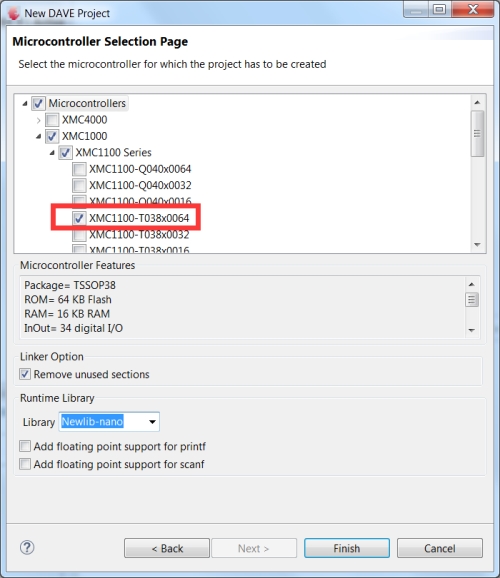Uncheck the XMC1000 family checkbox
Image resolution: width=500 pixels, height=578 pixels.
click(52, 136)
